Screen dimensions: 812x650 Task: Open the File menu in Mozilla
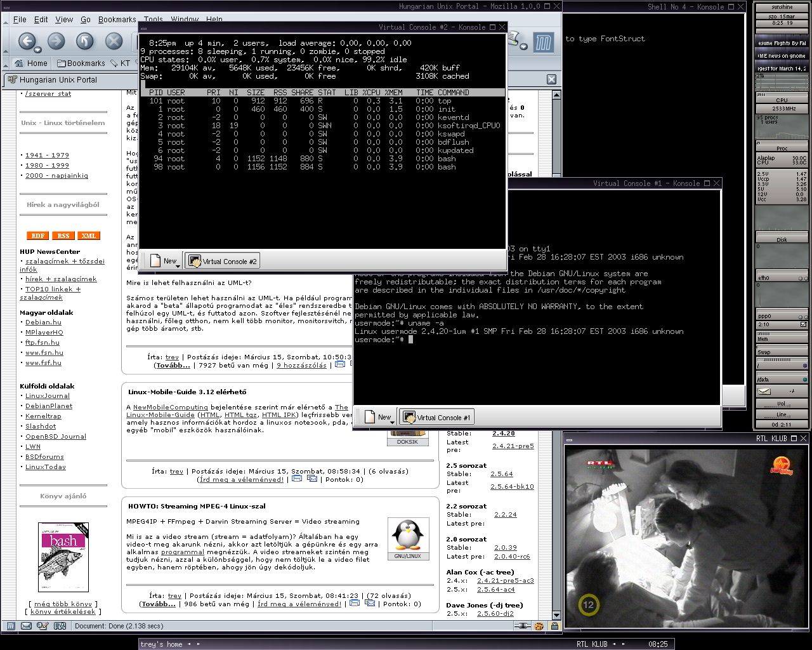click(x=20, y=20)
